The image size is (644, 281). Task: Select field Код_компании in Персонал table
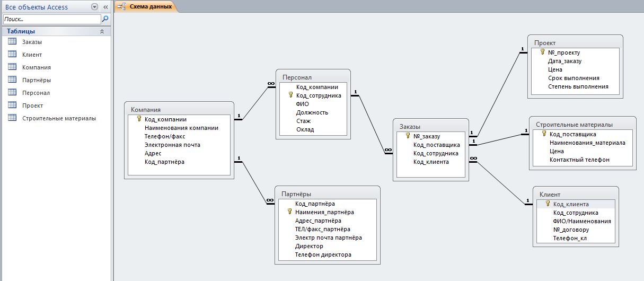click(x=317, y=87)
